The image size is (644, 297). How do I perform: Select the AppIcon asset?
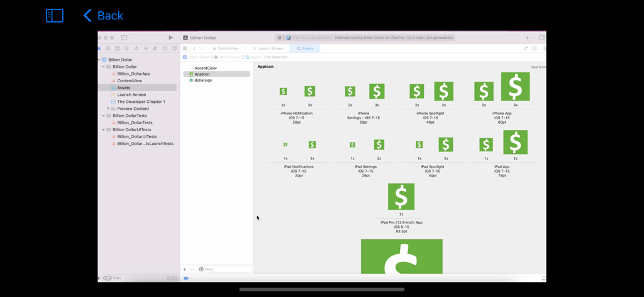(216, 74)
